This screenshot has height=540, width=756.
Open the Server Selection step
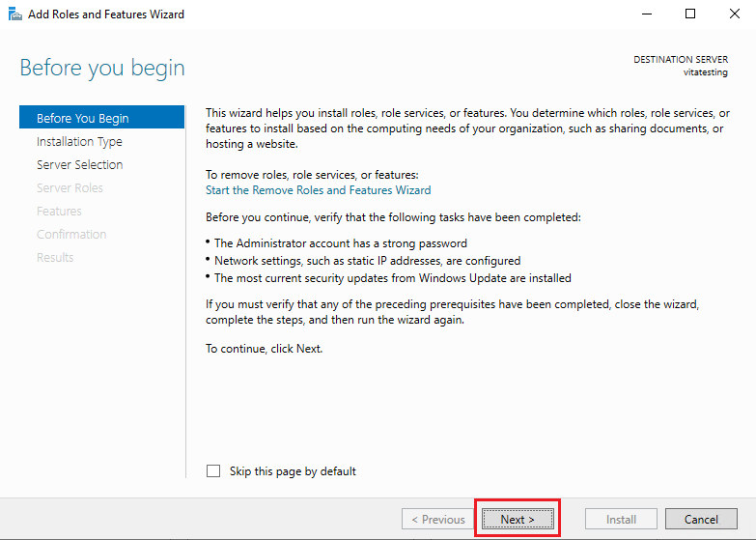tap(79, 164)
